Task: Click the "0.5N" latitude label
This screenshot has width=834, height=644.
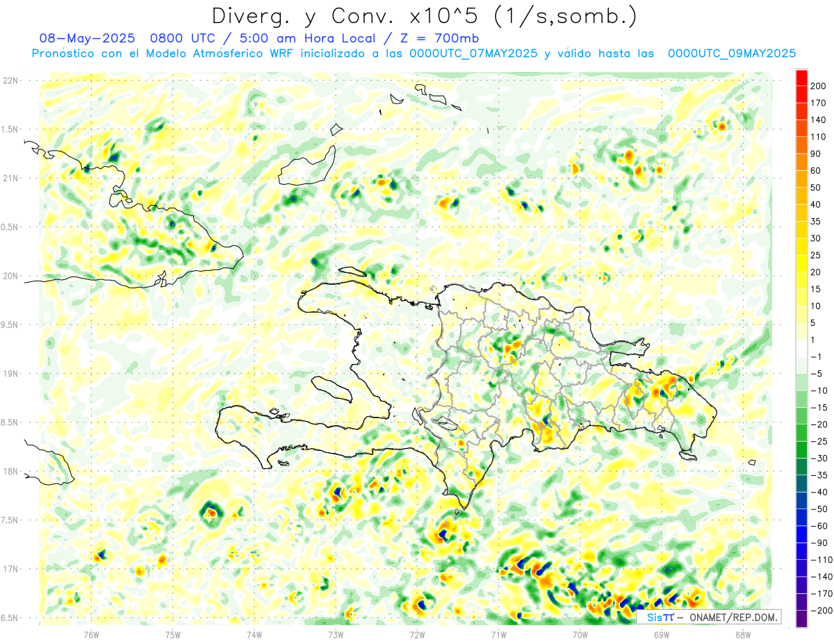Action: tap(10, 227)
